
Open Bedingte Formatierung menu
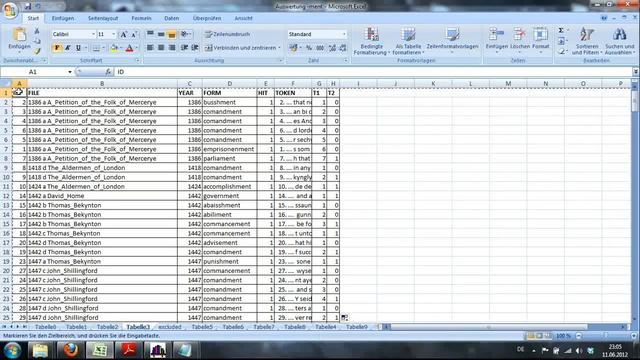point(371,41)
